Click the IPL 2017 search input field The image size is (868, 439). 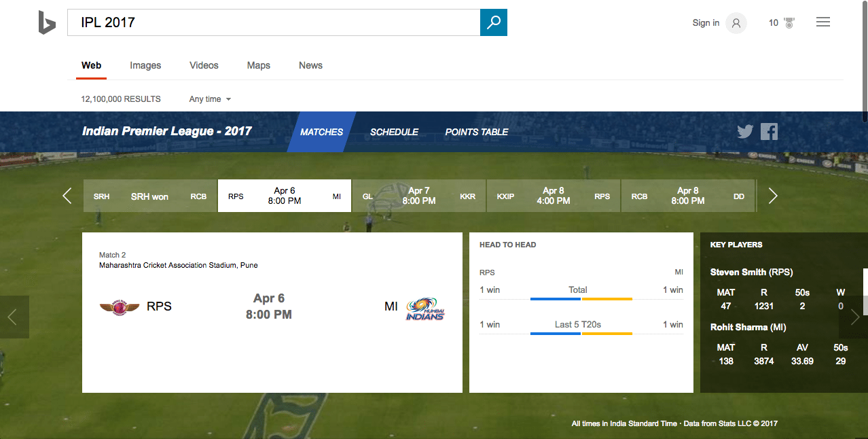click(274, 22)
